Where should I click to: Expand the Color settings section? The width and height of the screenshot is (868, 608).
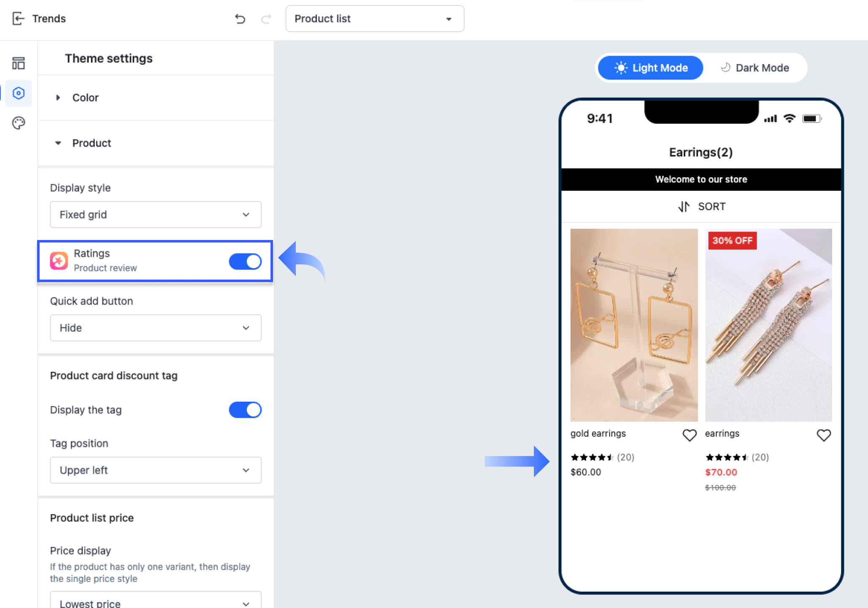(x=85, y=98)
